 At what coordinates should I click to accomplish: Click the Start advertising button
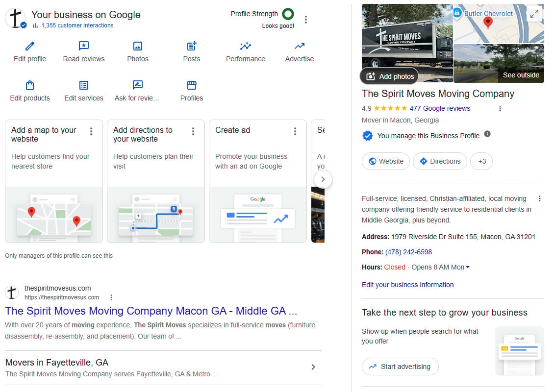[400, 367]
